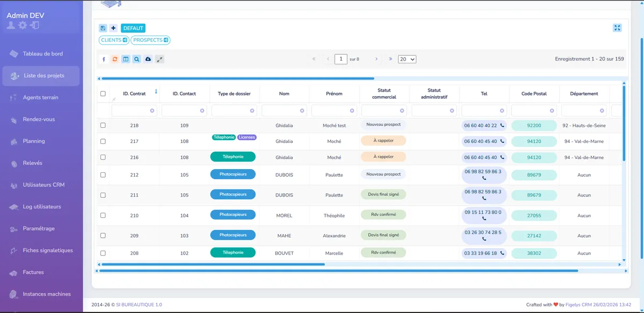Viewport: 644px width, 313px height.
Task: Go to first page double-arrow
Action: (313, 59)
